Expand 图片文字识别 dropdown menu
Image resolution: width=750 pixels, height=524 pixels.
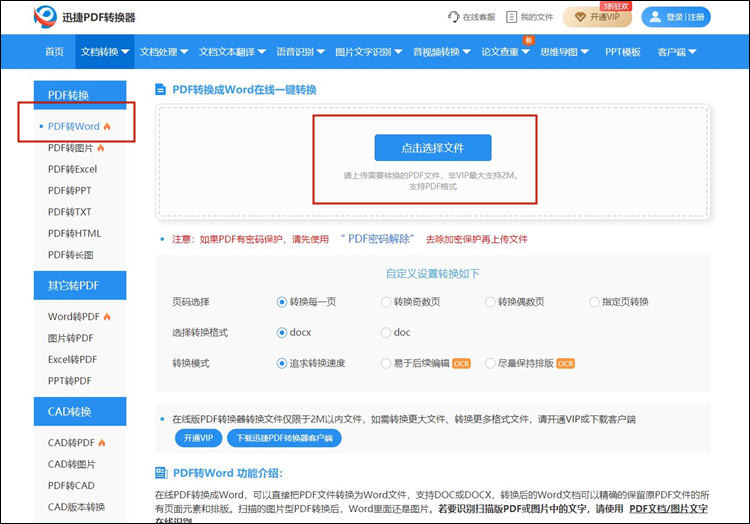click(x=368, y=52)
